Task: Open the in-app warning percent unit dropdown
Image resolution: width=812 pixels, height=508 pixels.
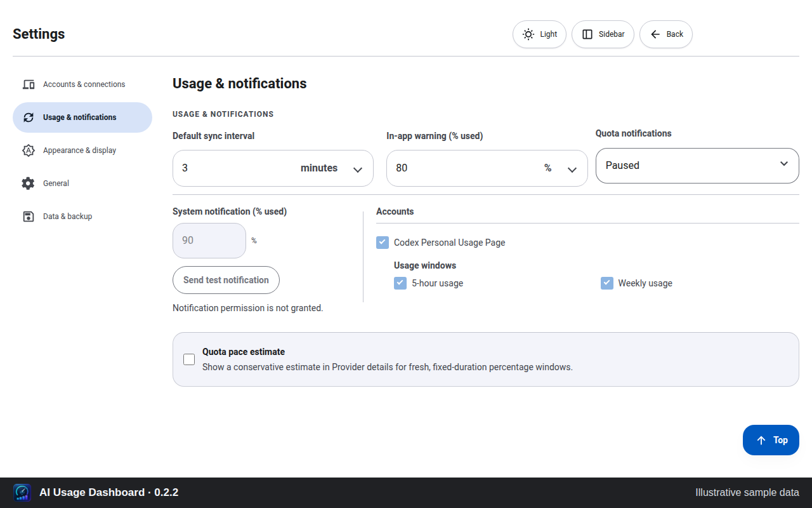Action: 561,168
